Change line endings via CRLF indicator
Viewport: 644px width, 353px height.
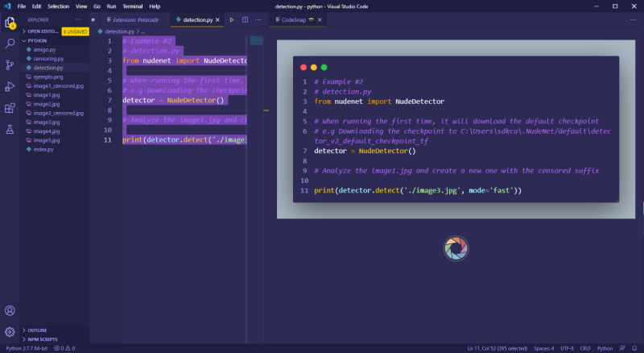click(x=585, y=348)
